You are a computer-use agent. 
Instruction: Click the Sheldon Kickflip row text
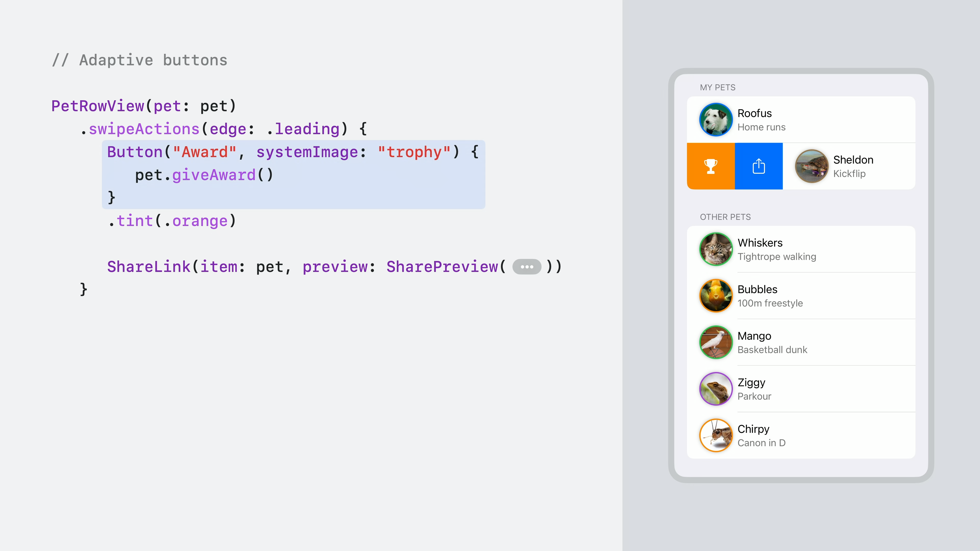coord(853,166)
